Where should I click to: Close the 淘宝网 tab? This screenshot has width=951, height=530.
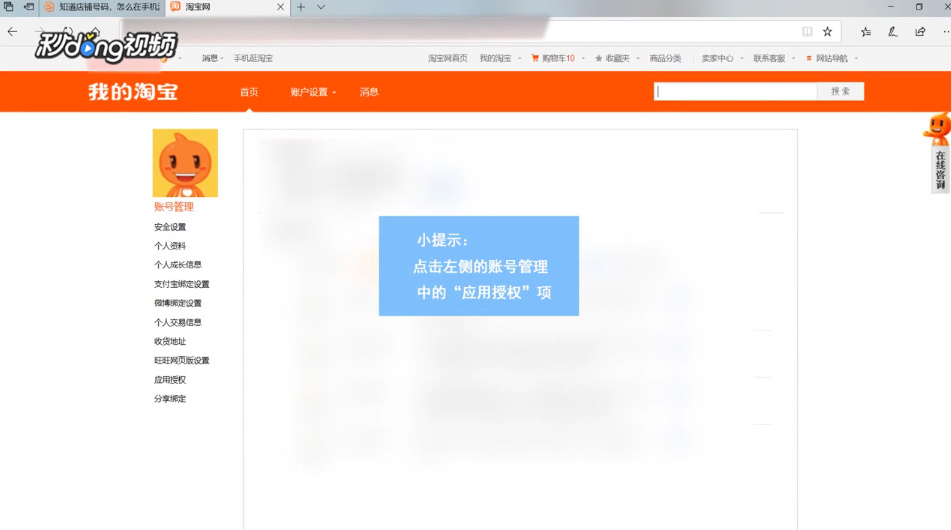click(280, 7)
